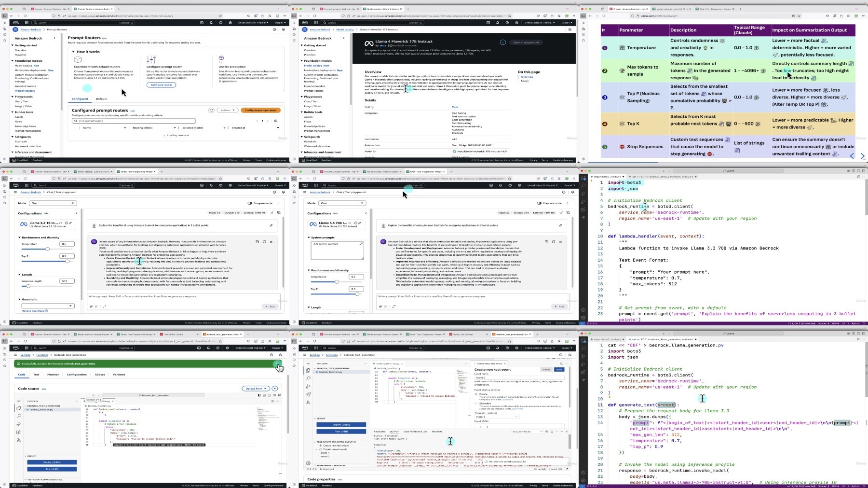The width and height of the screenshot is (868, 488).
Task: Adjust Temperature slider in Llama 3.2 1B playground
Action: pos(47,249)
